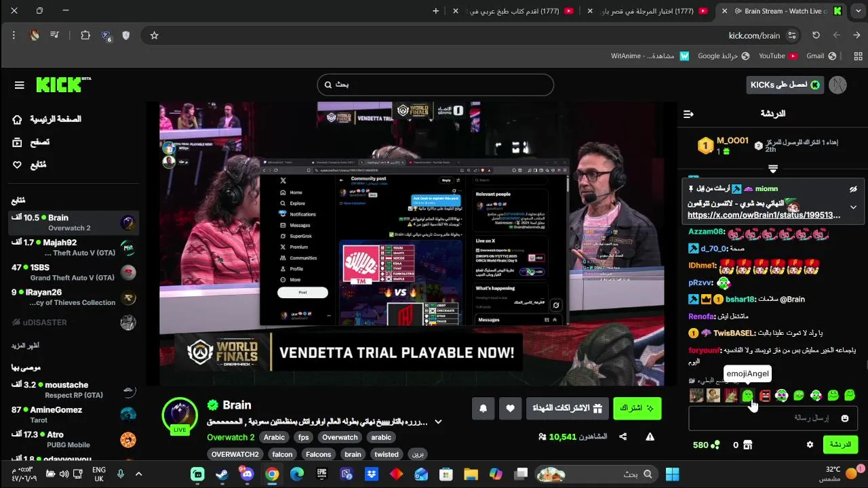The image size is (868, 488).
Task: Expand the chat leaderboard chevron
Action: 772,168
